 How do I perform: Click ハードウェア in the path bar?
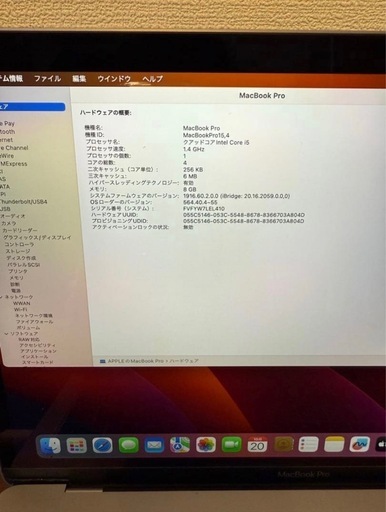pyautogui.click(x=184, y=361)
